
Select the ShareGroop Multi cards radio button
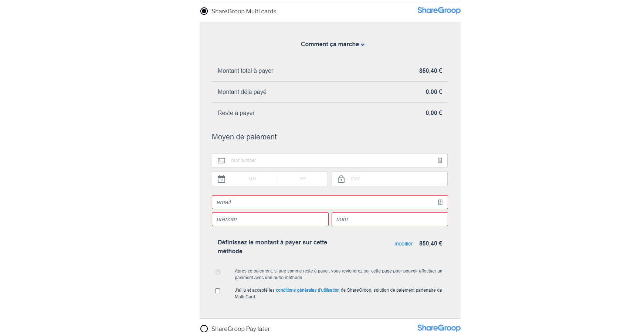[x=204, y=11]
